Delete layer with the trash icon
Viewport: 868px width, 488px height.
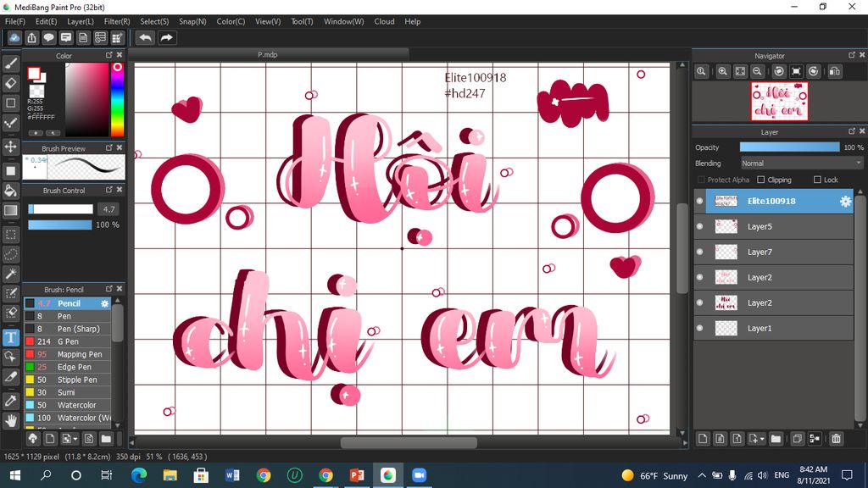pos(836,439)
